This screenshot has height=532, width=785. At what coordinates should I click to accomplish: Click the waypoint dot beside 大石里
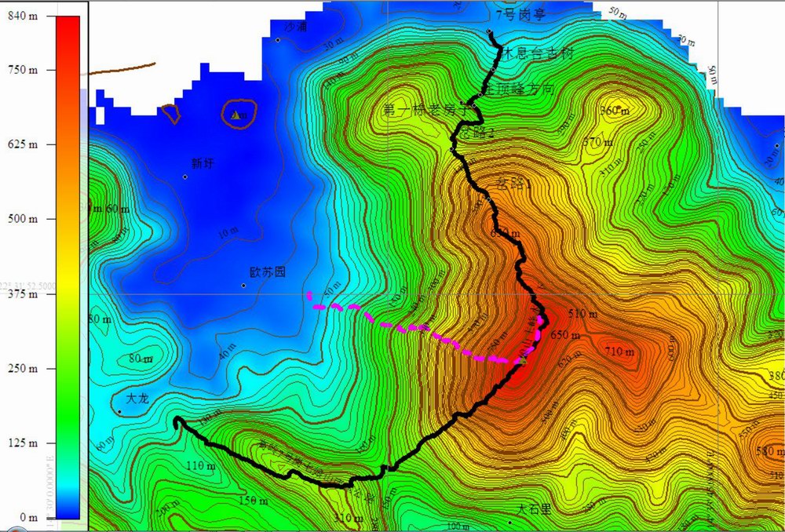(x=509, y=522)
